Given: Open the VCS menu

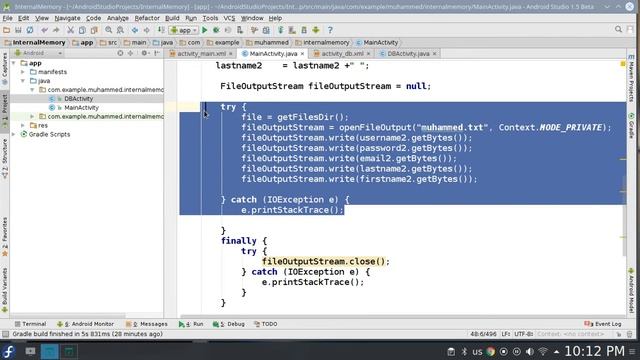Looking at the screenshot, I should [229, 18].
